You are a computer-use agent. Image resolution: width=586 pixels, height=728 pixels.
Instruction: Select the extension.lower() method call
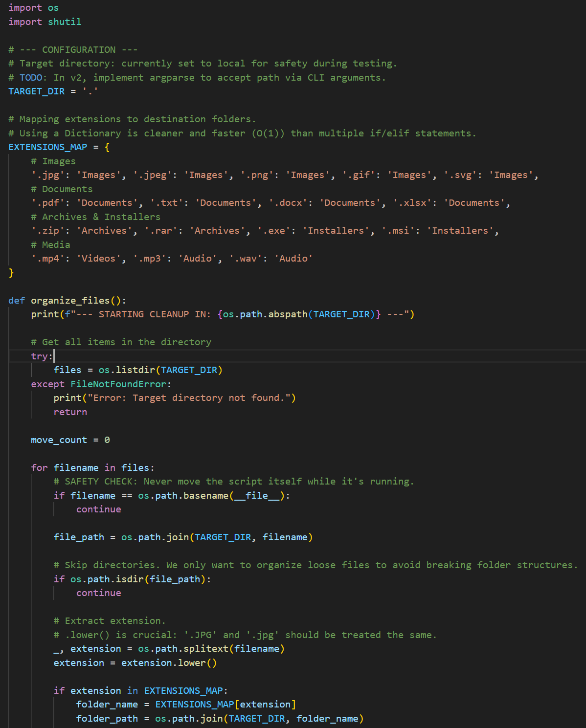click(169, 662)
